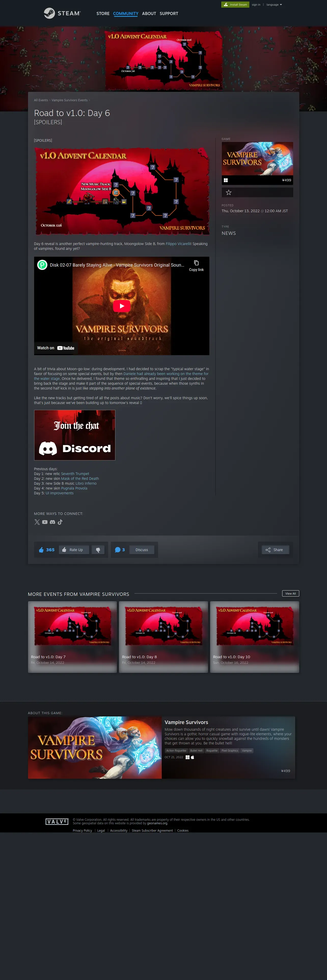
Task: Open Vampire Survivors Events breadcrumb
Action: pos(69,100)
